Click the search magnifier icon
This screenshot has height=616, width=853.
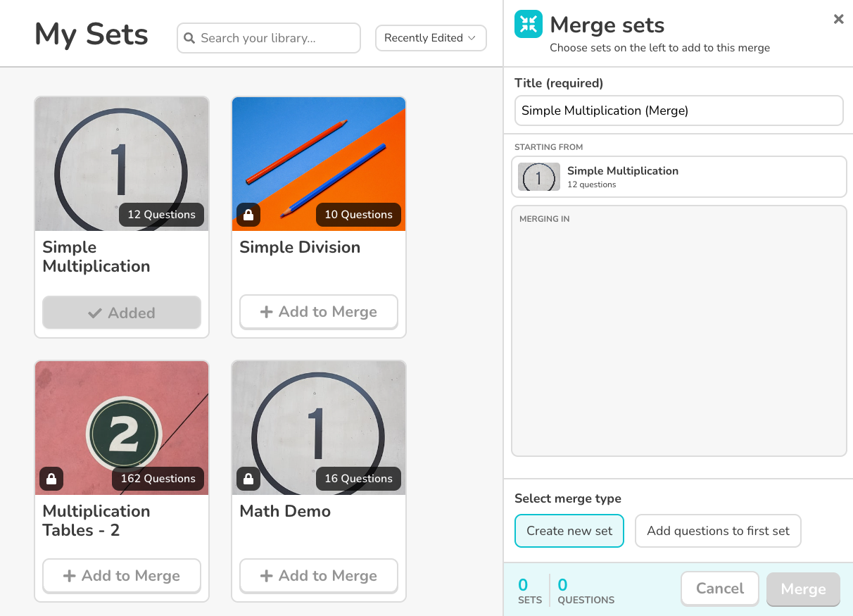pyautogui.click(x=189, y=38)
